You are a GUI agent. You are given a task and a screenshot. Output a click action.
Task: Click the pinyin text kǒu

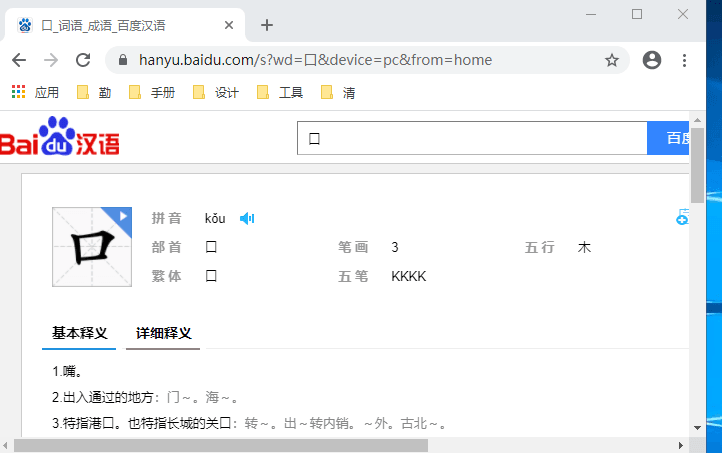point(215,218)
